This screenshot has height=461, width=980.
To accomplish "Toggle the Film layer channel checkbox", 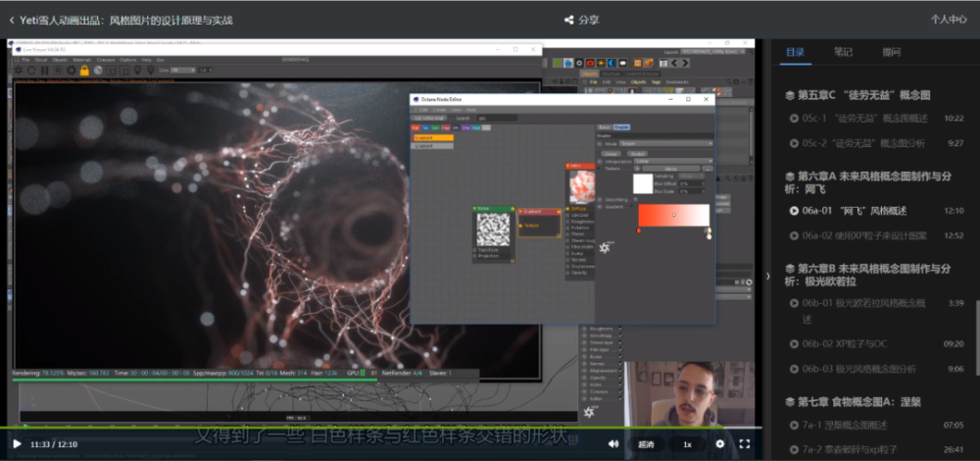I will [620, 349].
